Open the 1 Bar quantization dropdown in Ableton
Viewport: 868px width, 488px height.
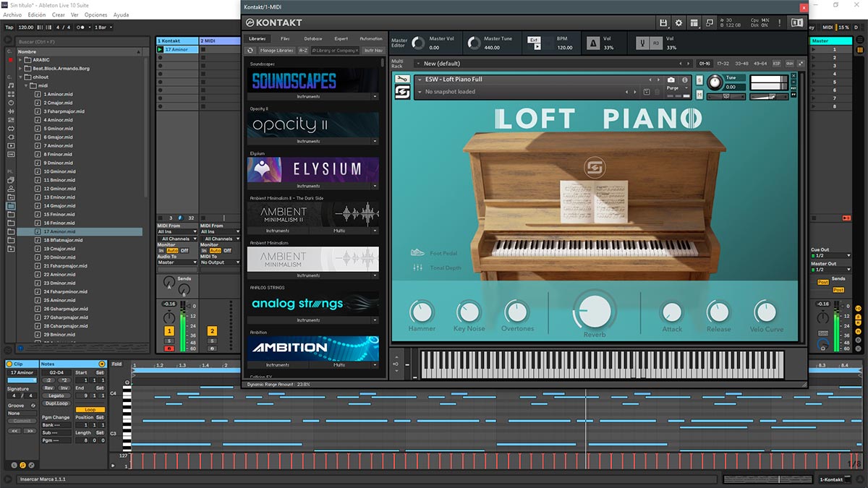pos(103,27)
